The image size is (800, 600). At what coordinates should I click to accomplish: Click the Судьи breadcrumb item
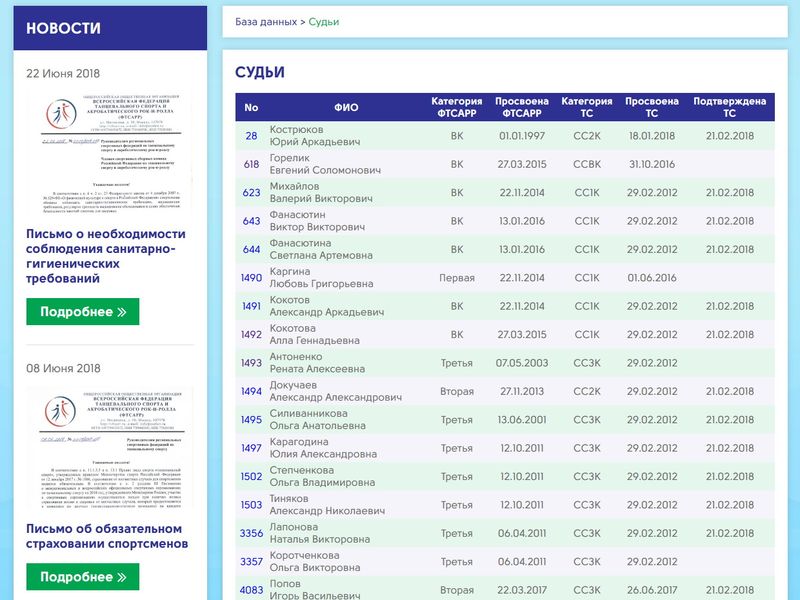coord(324,21)
